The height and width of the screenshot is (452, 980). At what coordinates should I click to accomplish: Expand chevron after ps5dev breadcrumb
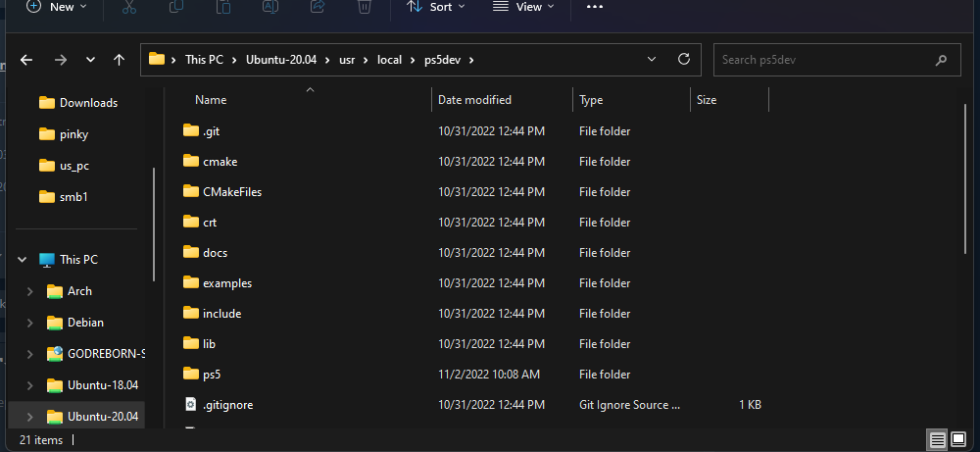pos(471,60)
